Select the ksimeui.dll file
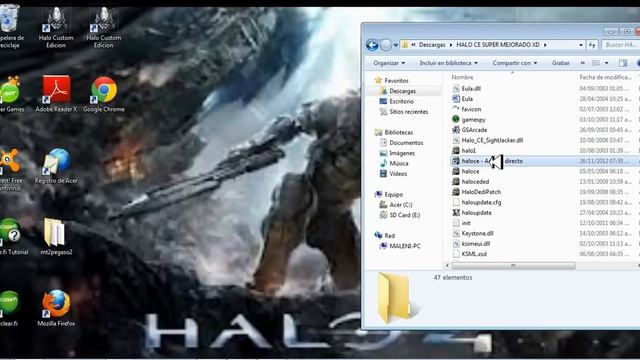The image size is (640, 360). 476,244
